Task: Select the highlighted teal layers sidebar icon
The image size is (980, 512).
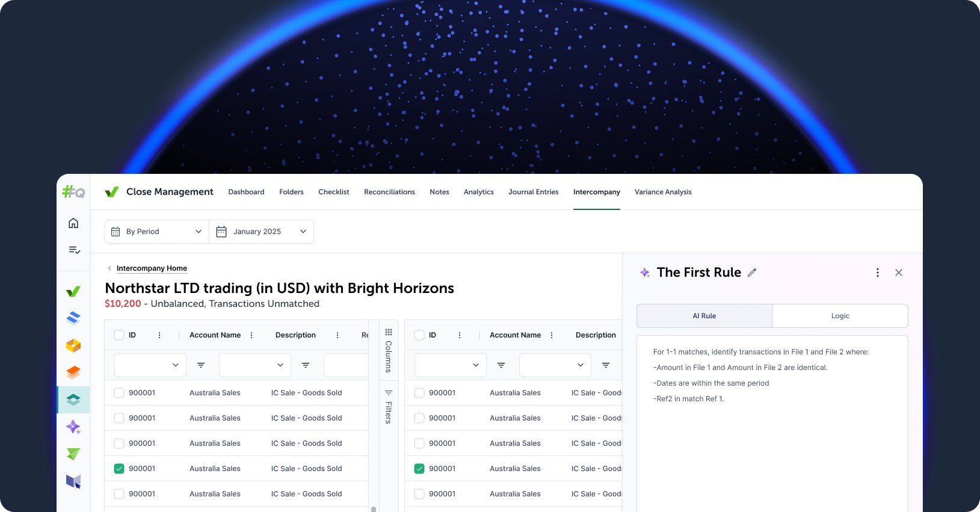Action: 73,399
